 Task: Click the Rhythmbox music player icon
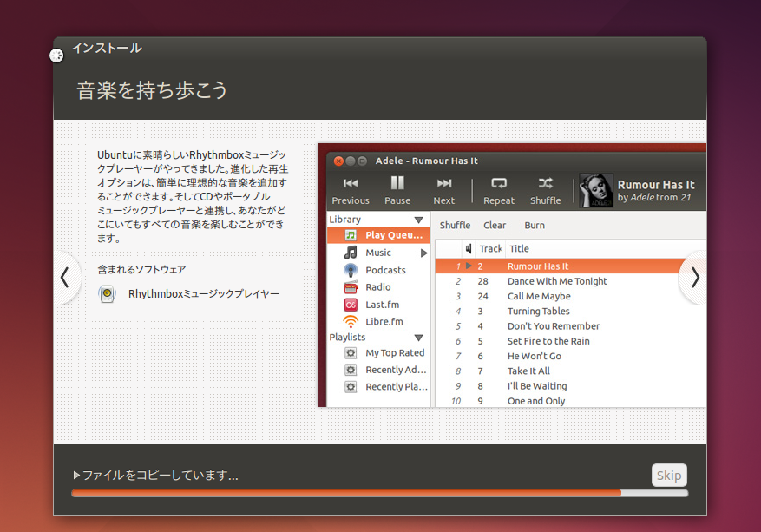pyautogui.click(x=107, y=293)
